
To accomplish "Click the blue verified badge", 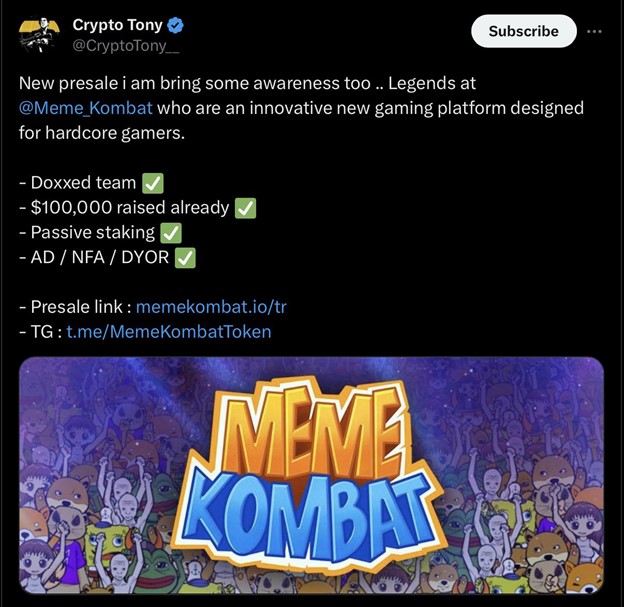I will click(175, 26).
